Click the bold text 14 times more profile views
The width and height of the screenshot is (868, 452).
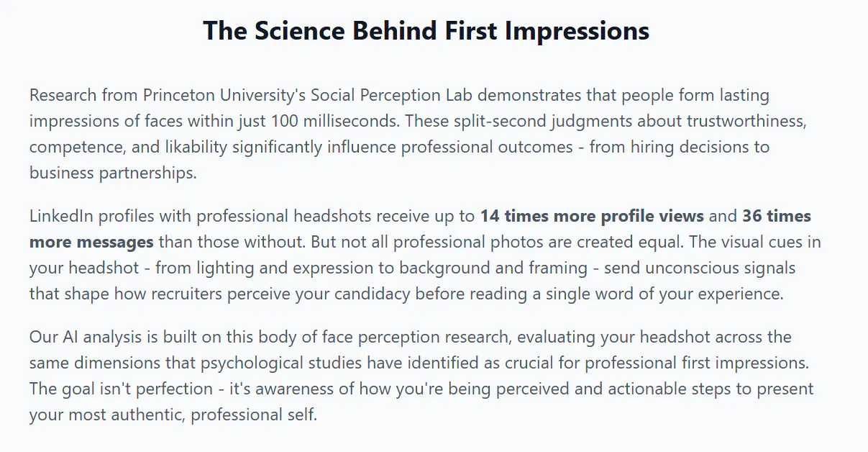coord(592,216)
